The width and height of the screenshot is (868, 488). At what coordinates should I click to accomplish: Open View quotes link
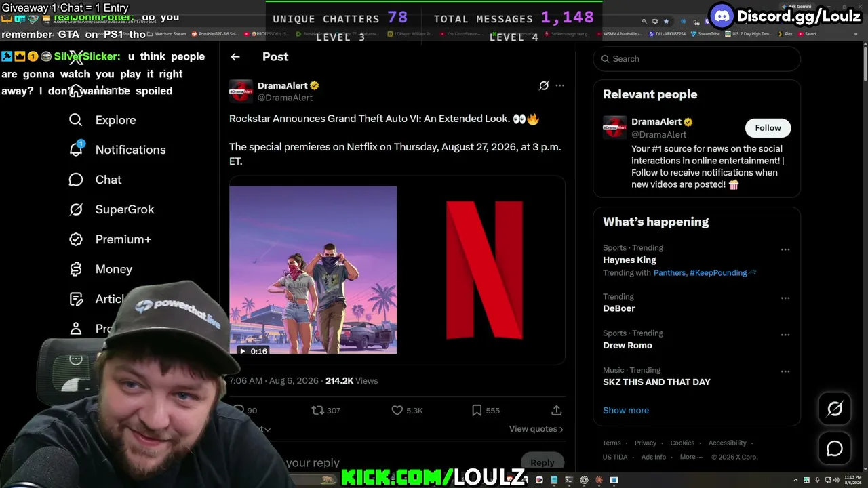point(536,429)
